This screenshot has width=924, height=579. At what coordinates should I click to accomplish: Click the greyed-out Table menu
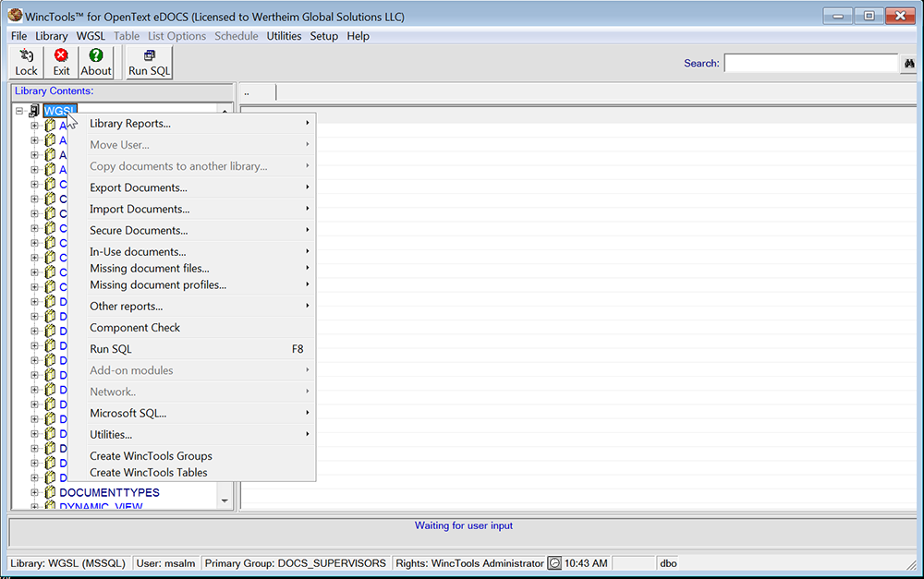[127, 36]
